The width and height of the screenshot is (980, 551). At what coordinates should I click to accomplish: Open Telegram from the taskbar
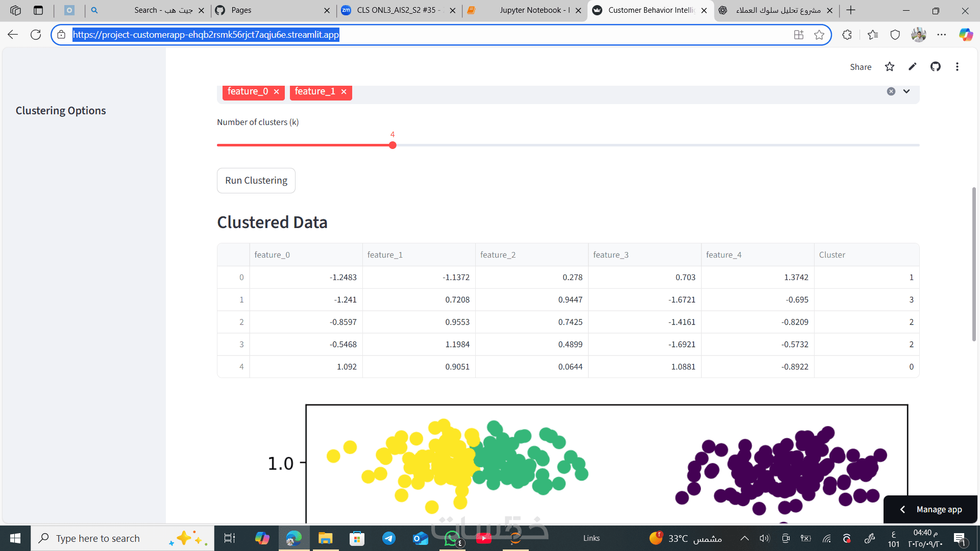tap(389, 538)
